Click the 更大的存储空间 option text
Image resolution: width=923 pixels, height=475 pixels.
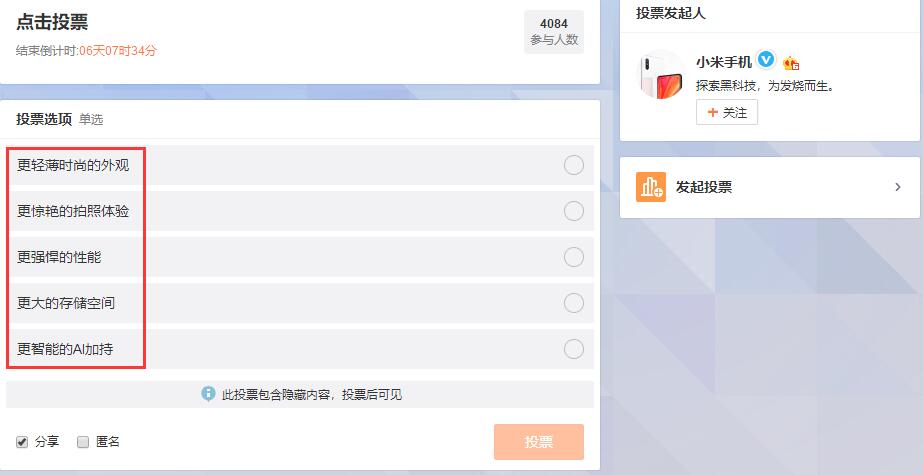click(66, 303)
